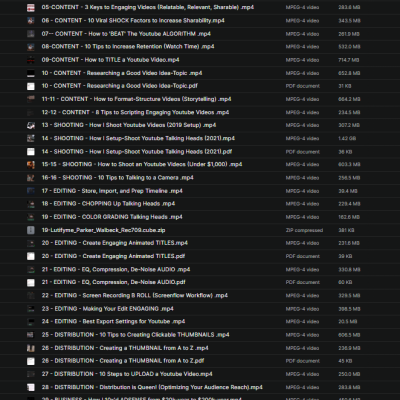Viewport: 400px width, 400px height.
Task: Select name '08-CONTENT - 10 Tips to Increase Retention (Watch Time) .mp4'
Action: pyautogui.click(x=128, y=47)
